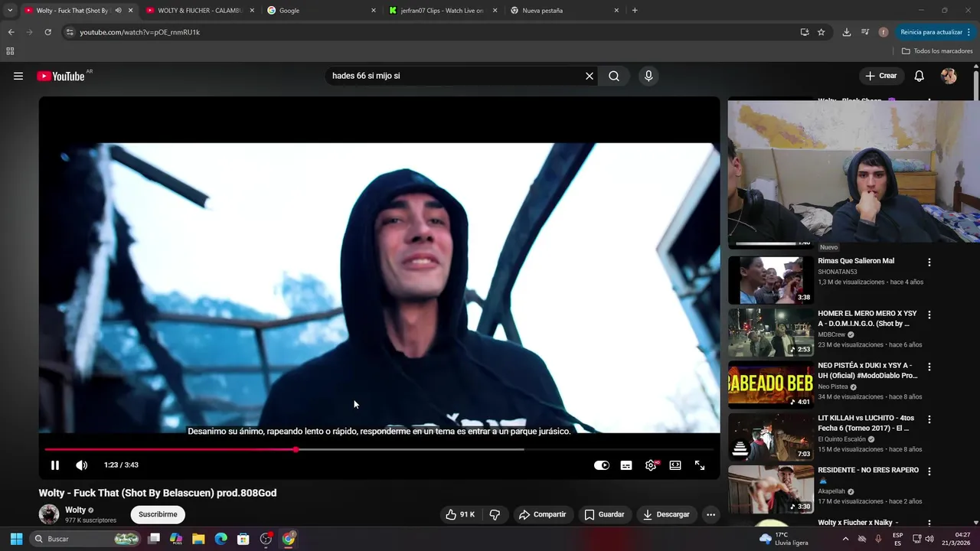The image size is (980, 551).
Task: Click the magnifier search button
Action: [x=614, y=76]
